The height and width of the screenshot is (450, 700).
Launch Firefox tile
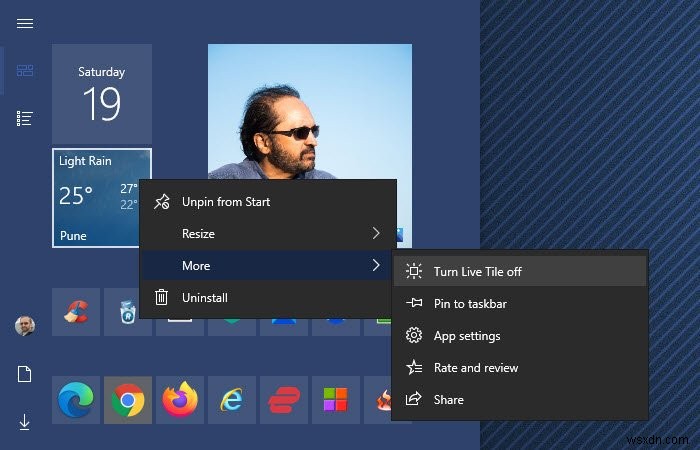[x=180, y=400]
